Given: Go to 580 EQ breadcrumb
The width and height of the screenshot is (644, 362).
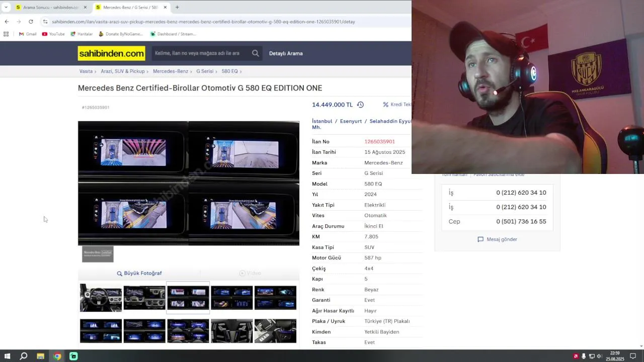Looking at the screenshot, I should click(x=229, y=71).
